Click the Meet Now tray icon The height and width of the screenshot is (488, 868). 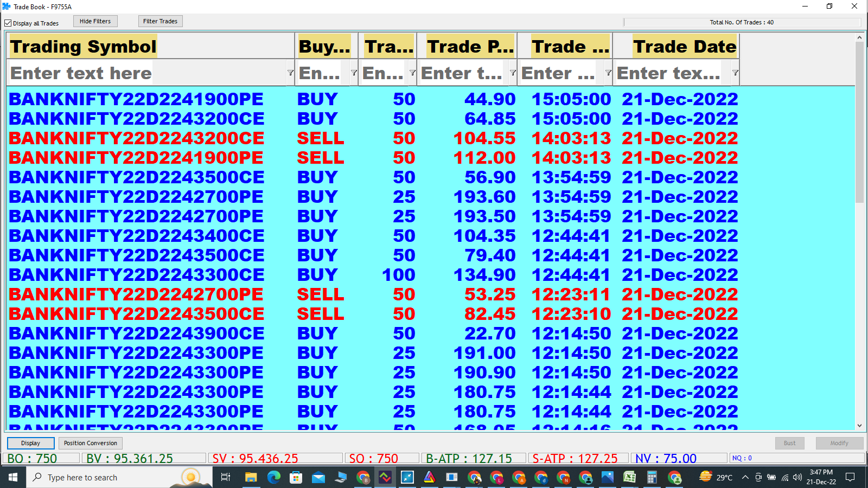(758, 477)
